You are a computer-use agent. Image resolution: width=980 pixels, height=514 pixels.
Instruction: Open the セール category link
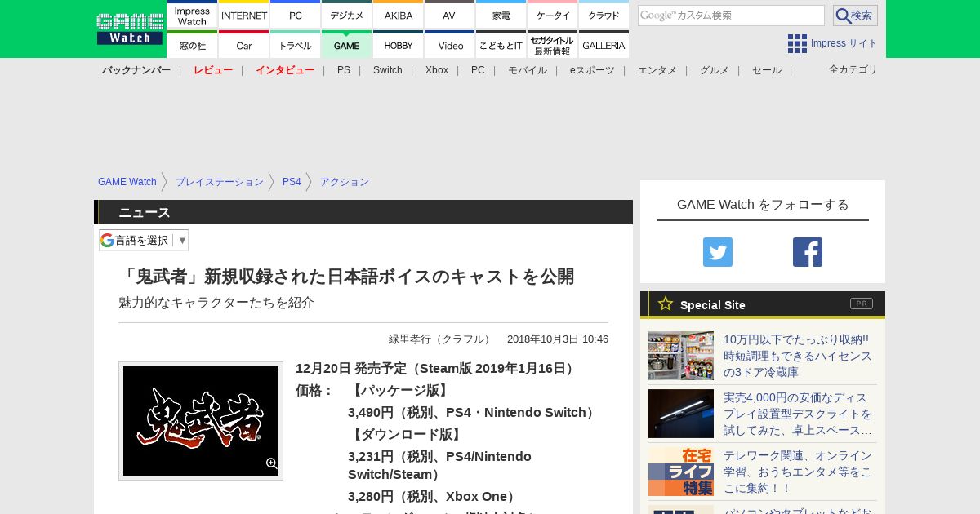click(x=767, y=70)
